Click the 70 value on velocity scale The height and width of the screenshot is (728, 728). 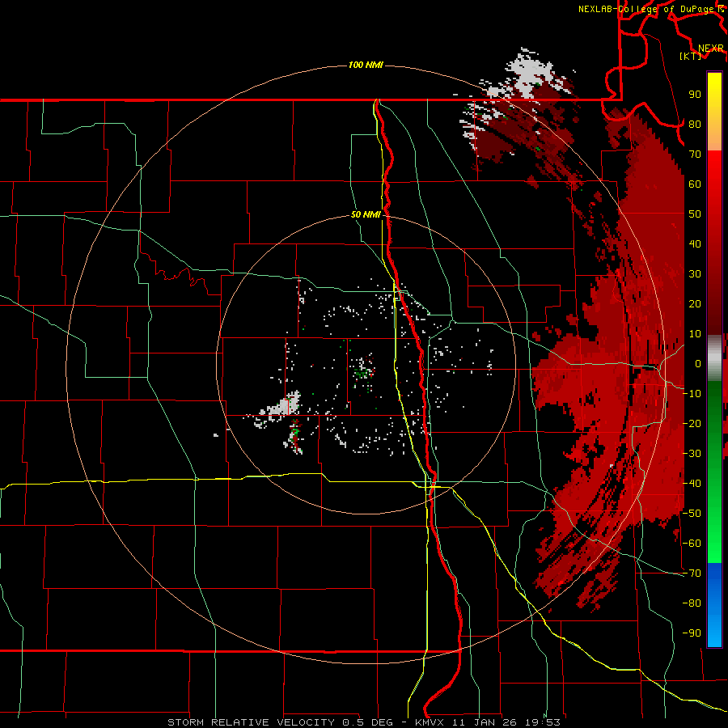coord(695,154)
